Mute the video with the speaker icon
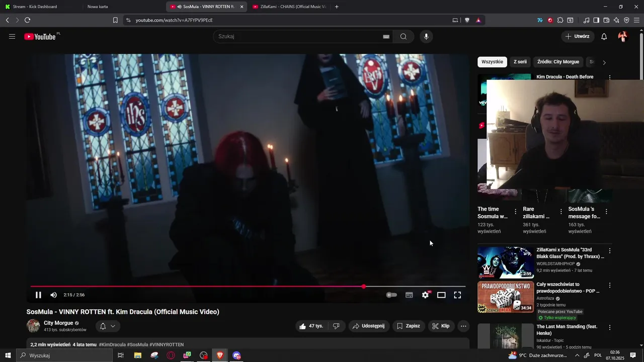644x362 pixels. (53, 295)
